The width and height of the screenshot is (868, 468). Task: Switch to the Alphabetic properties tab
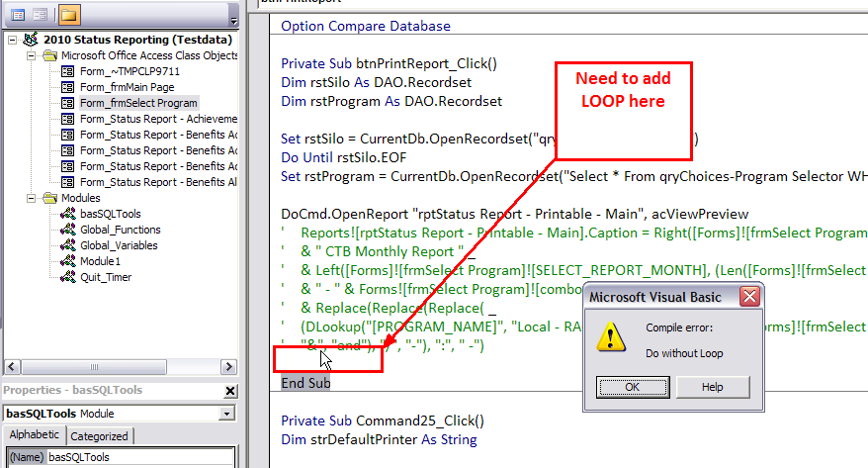coord(35,434)
